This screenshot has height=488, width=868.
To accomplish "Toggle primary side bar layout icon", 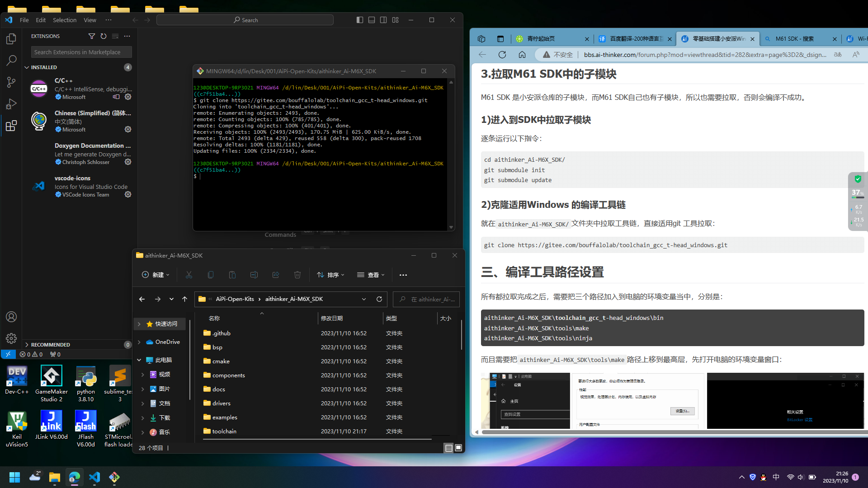I will point(360,20).
